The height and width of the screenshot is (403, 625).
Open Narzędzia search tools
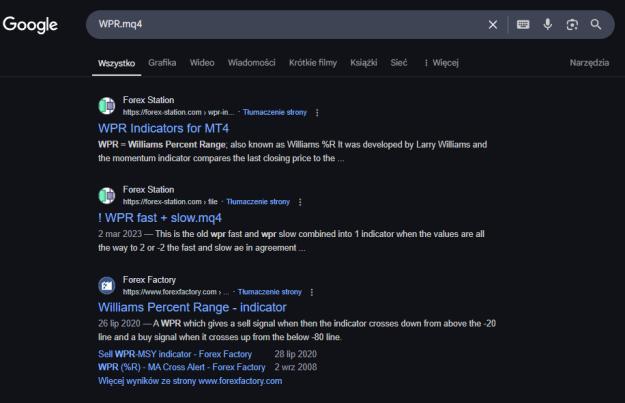[589, 63]
